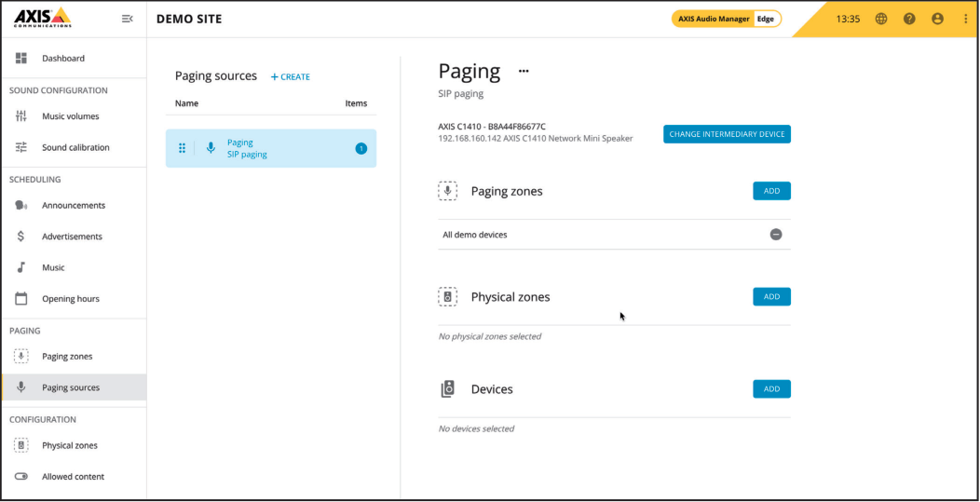Click the AXIS C1410 - B8A44F86677C device name

[x=492, y=127]
